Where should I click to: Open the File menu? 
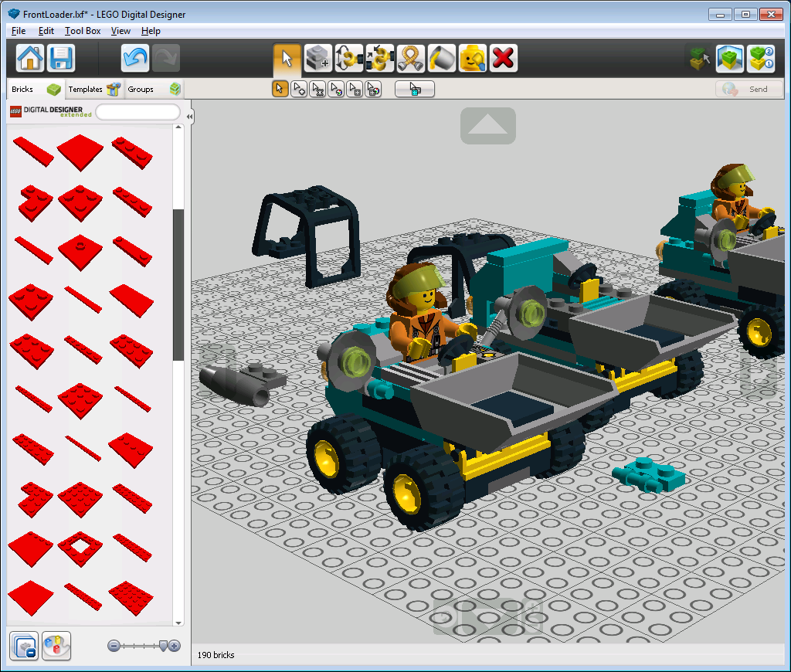[19, 31]
